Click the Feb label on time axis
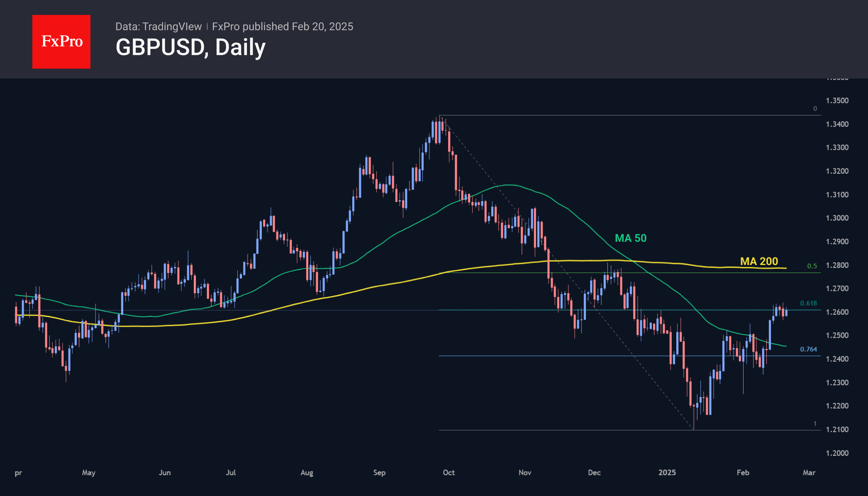Viewport: 868px width, 496px height. (x=743, y=472)
